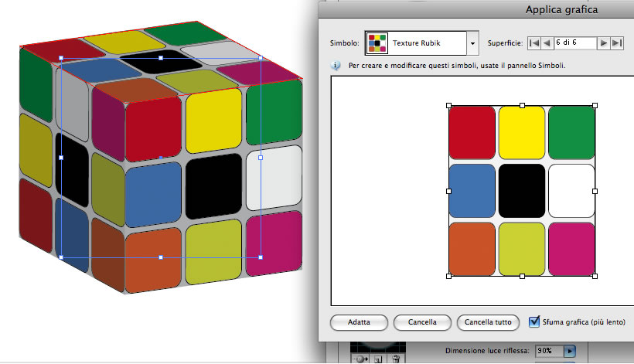634x364 pixels.
Task: Click the Adatta button
Action: 359,322
